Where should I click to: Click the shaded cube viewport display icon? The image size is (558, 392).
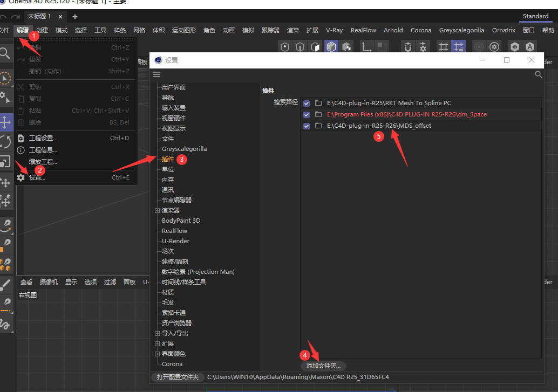[x=331, y=47]
